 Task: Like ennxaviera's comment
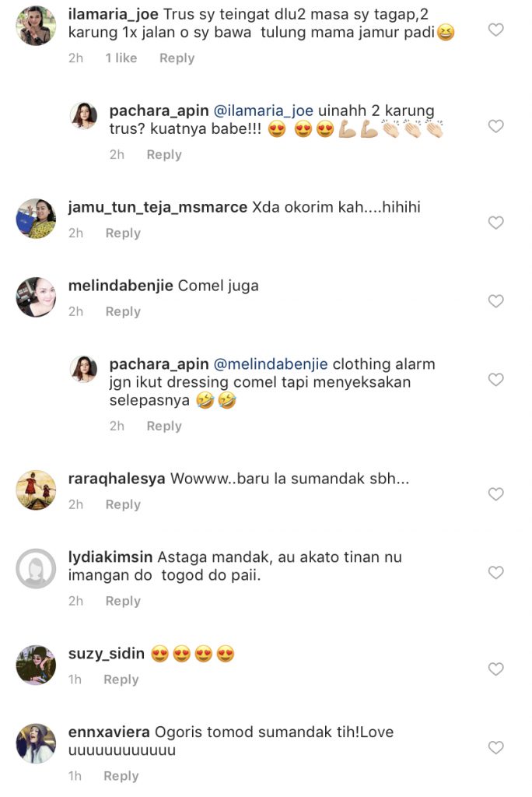click(x=495, y=748)
